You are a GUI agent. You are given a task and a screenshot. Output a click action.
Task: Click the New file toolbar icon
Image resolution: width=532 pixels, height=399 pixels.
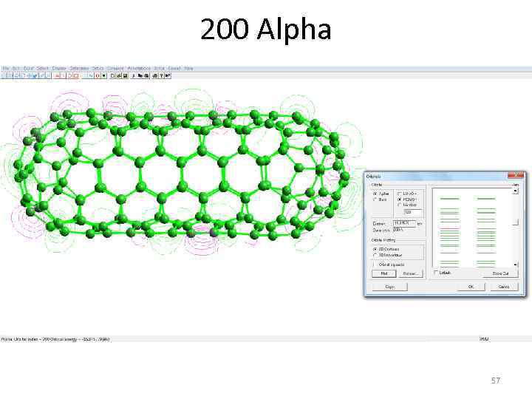pyautogui.click(x=112, y=76)
